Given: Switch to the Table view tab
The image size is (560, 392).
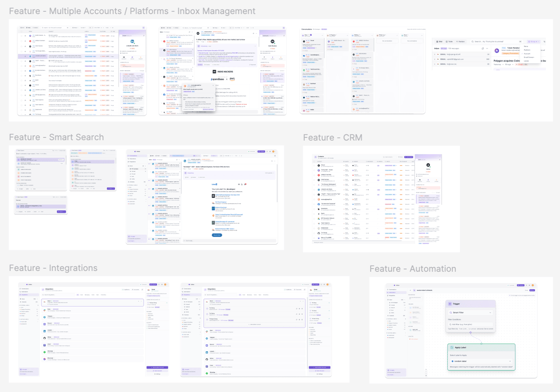Looking at the screenshot, I should click(449, 42).
